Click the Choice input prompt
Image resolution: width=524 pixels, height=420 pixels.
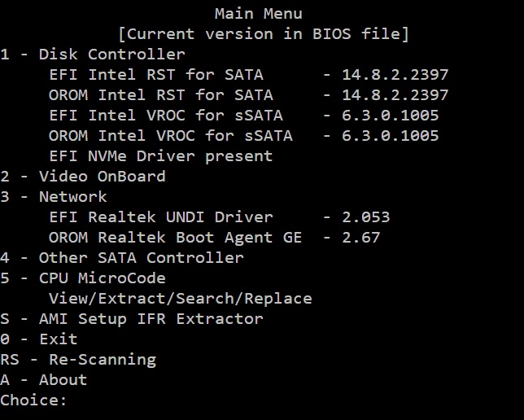34,400
